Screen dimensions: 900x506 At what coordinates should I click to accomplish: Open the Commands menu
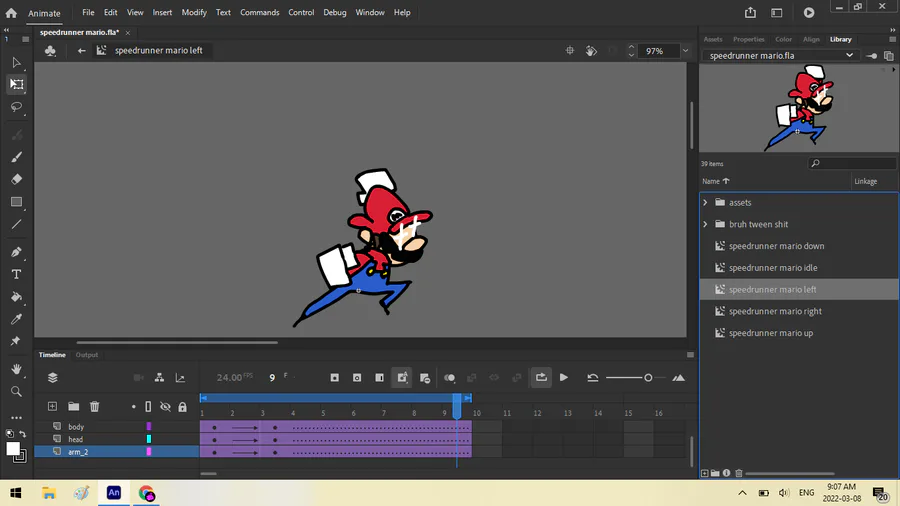(x=259, y=12)
